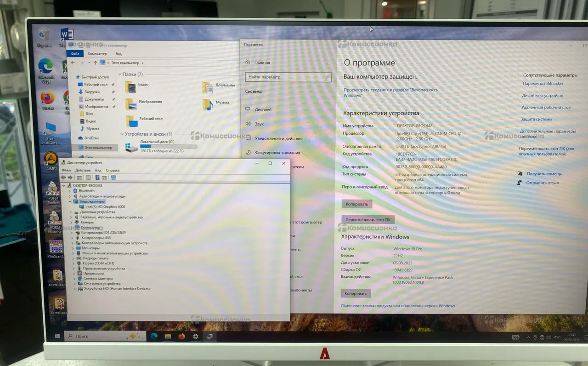Click the Найти параметр search field
Screen dimensions: 588x366
click(x=288, y=77)
